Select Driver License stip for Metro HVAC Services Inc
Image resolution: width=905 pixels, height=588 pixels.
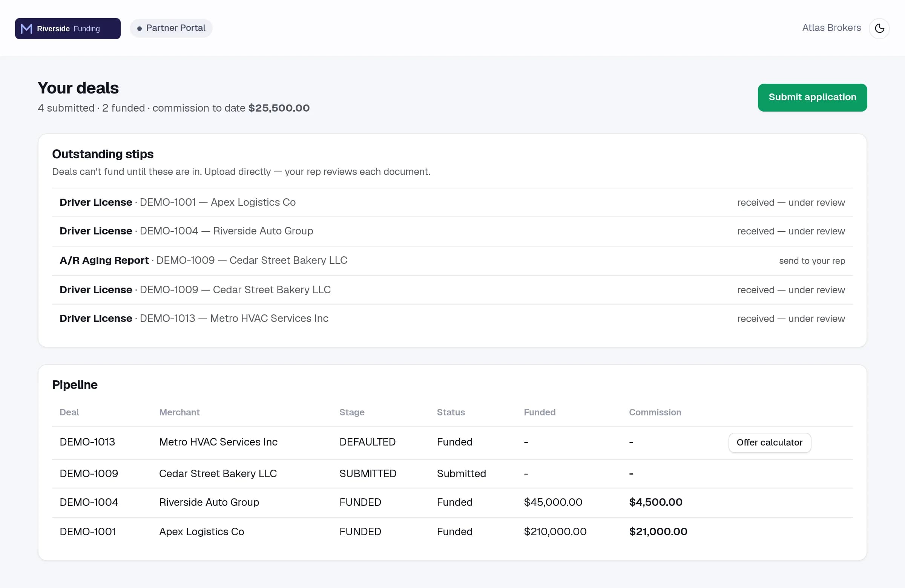(x=452, y=318)
